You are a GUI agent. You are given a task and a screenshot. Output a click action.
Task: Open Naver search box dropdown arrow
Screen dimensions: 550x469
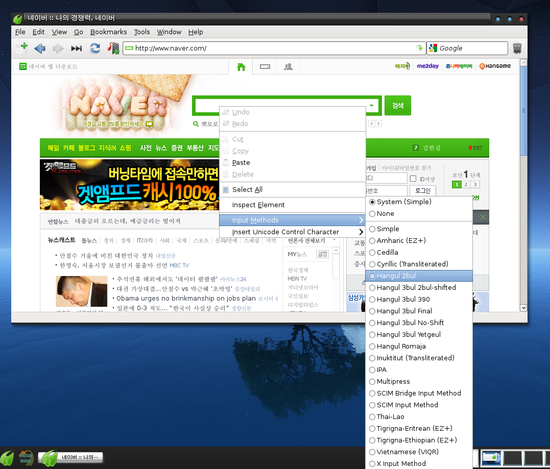click(x=371, y=106)
